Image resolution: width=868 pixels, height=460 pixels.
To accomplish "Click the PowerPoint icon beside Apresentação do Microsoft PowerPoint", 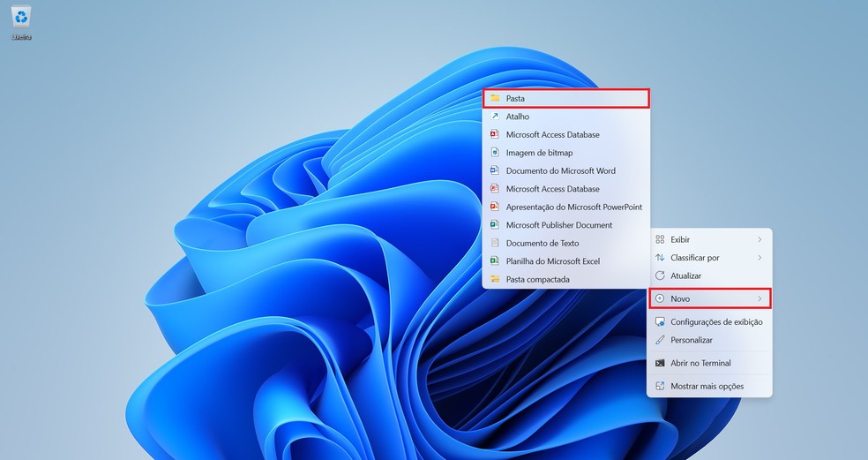I will tap(495, 207).
